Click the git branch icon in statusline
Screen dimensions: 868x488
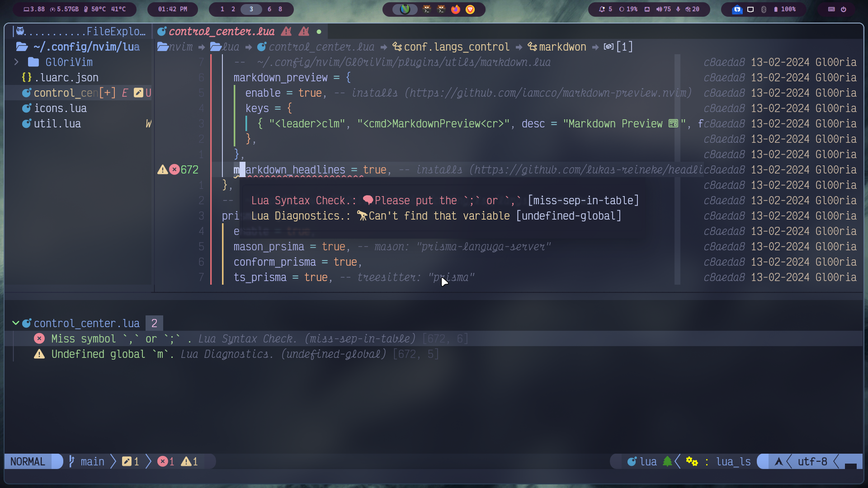[71, 461]
